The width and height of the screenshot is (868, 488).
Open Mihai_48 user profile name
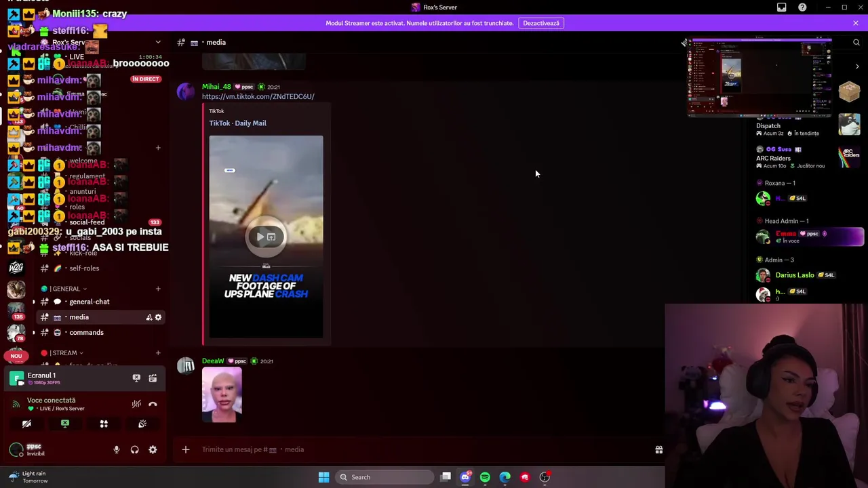point(216,87)
